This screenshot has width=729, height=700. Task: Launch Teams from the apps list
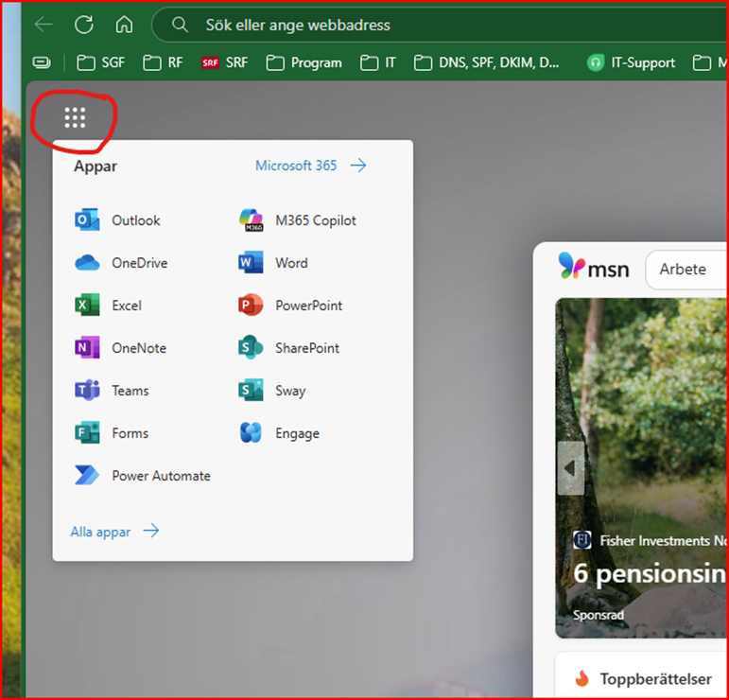[112, 391]
